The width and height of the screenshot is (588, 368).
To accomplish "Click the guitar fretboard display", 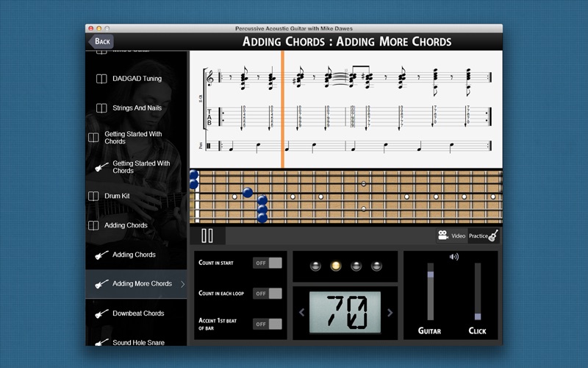I will 346,197.
